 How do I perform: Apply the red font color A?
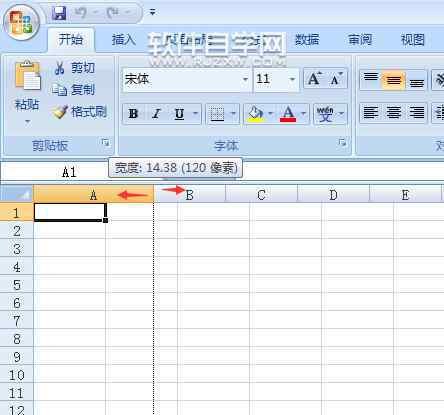tap(288, 114)
